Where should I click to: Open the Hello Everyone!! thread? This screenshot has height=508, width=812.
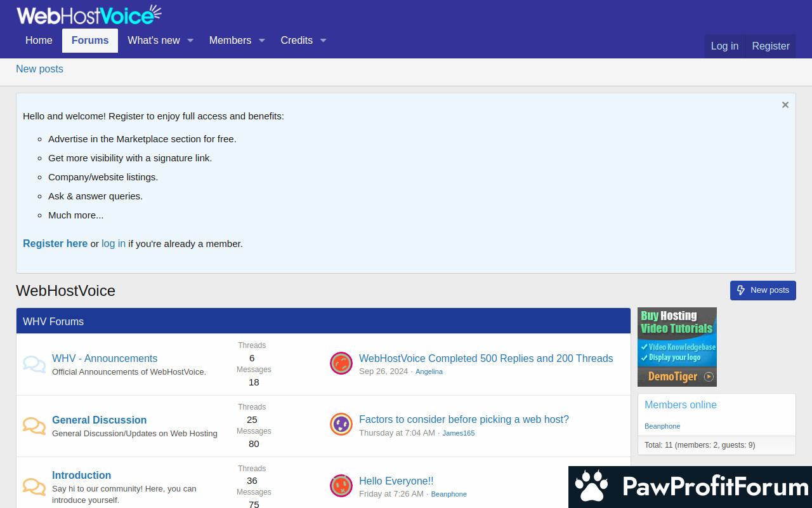396,481
